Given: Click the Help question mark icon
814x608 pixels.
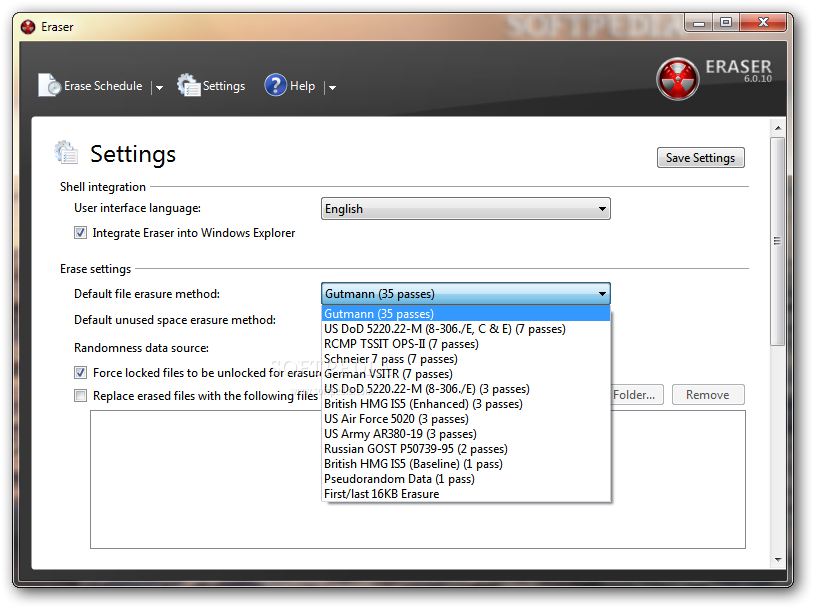Looking at the screenshot, I should click(x=275, y=85).
